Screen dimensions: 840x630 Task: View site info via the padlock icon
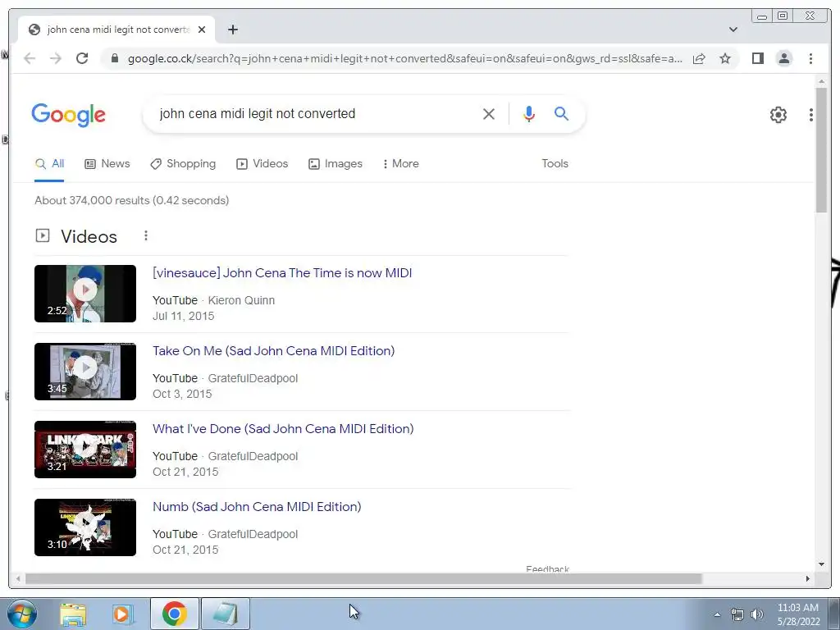coord(115,58)
